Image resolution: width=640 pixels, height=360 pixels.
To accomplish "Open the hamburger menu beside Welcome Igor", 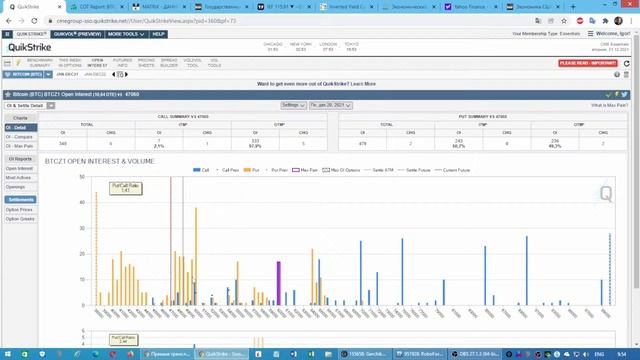I will (x=591, y=33).
